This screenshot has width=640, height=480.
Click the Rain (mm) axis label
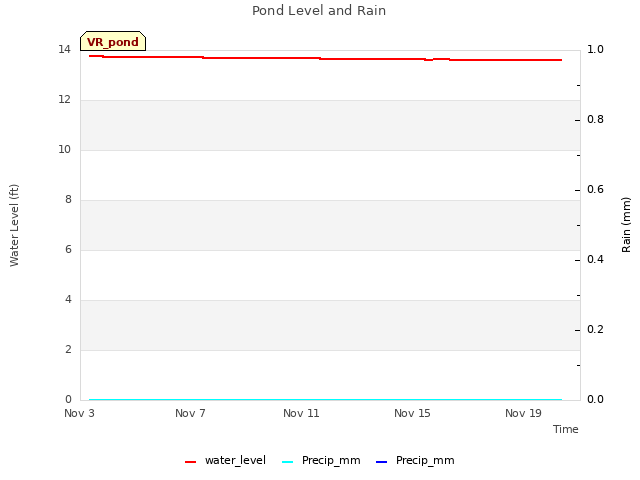(x=626, y=225)
